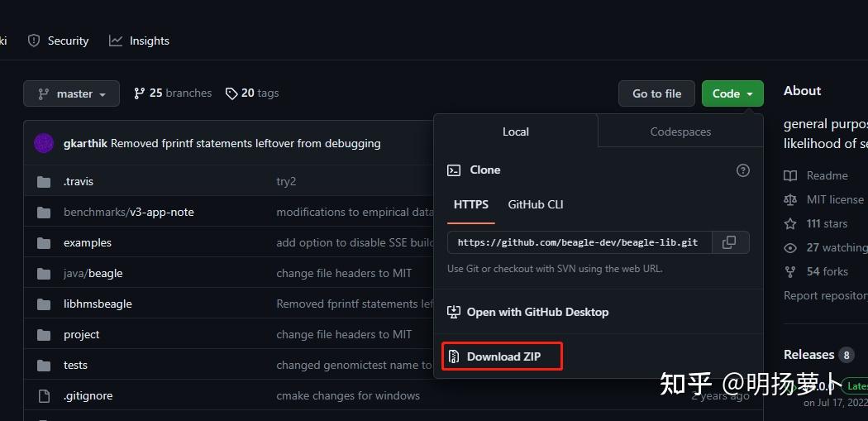868x421 pixels.
Task: Click the folder icon for project
Action: click(44, 335)
